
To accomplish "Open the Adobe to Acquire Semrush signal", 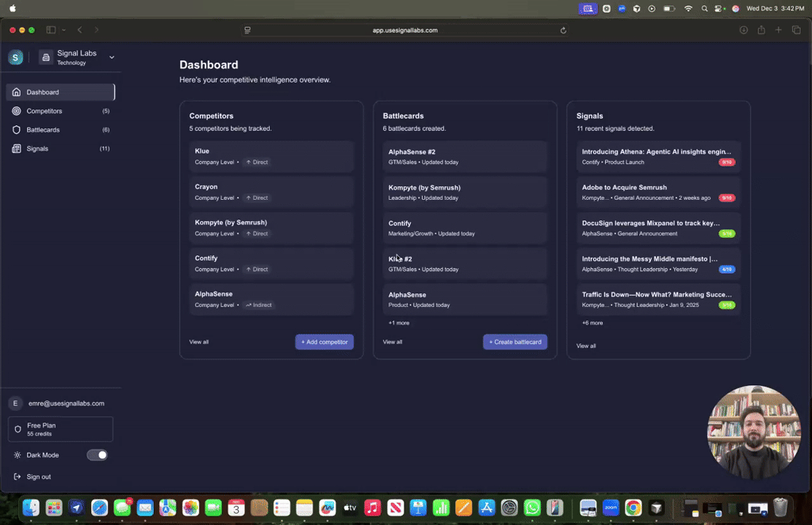I will coord(658,192).
